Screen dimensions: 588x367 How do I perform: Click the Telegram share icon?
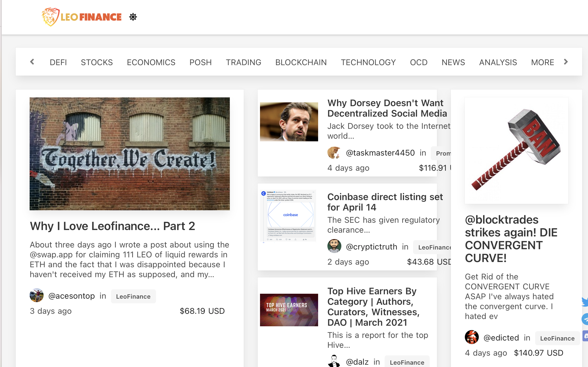[x=585, y=319]
